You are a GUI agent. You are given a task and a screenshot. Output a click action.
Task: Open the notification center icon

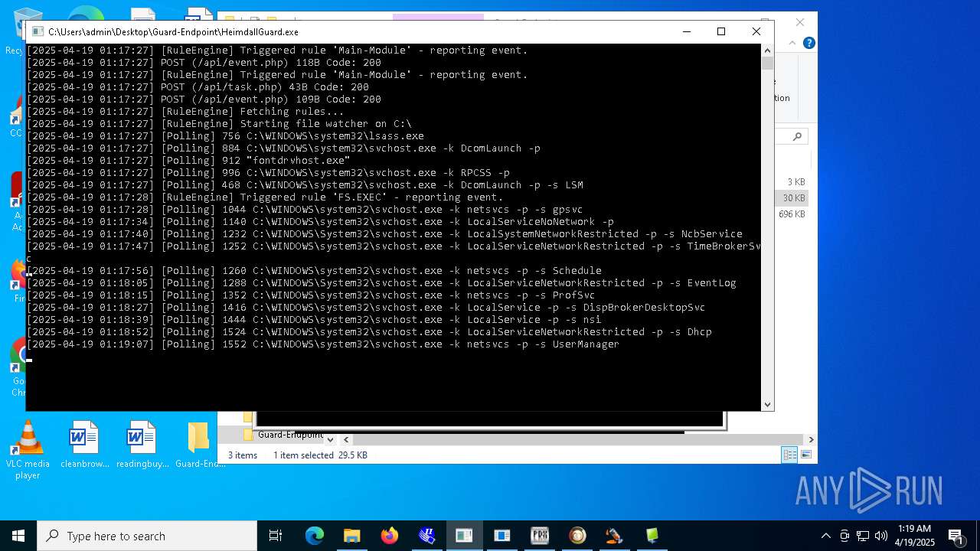[x=956, y=536]
